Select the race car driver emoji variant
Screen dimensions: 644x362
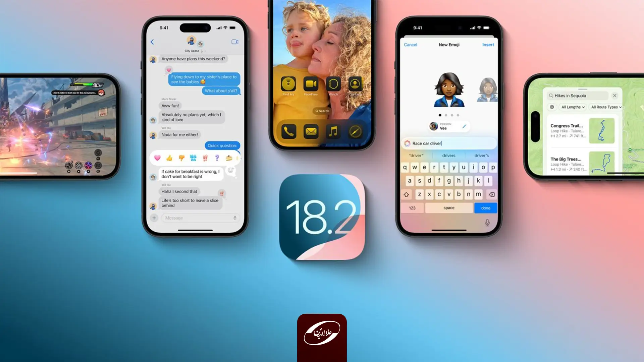pos(448,88)
